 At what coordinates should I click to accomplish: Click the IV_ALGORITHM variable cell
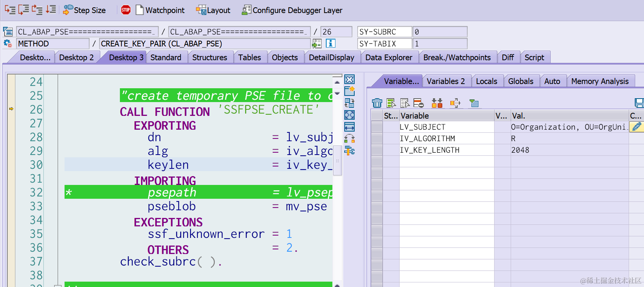(x=446, y=139)
